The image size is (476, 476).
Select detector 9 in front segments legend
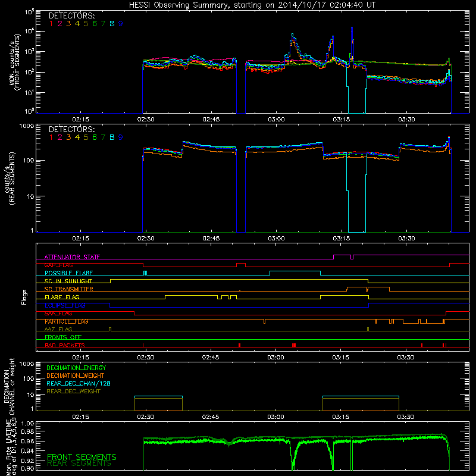(121, 24)
